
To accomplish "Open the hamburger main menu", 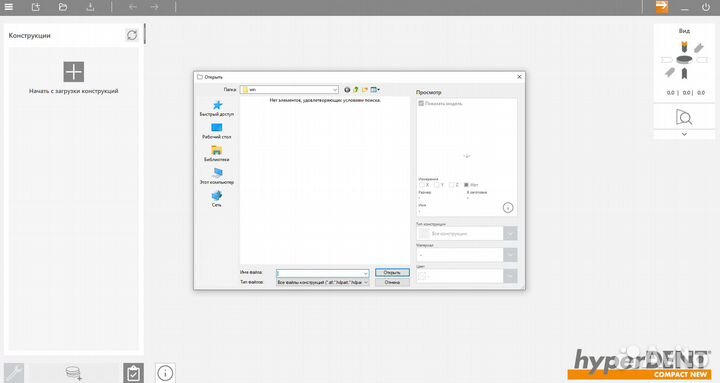I will click(9, 7).
